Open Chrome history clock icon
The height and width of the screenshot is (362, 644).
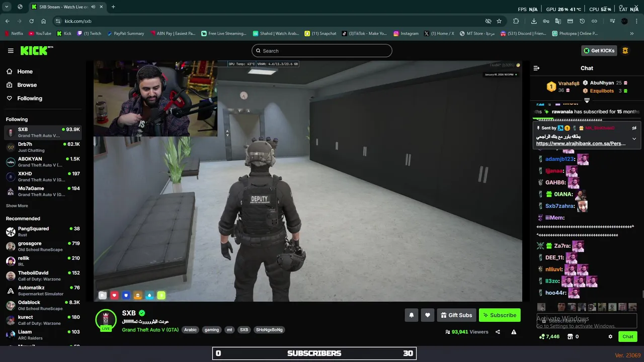582,21
